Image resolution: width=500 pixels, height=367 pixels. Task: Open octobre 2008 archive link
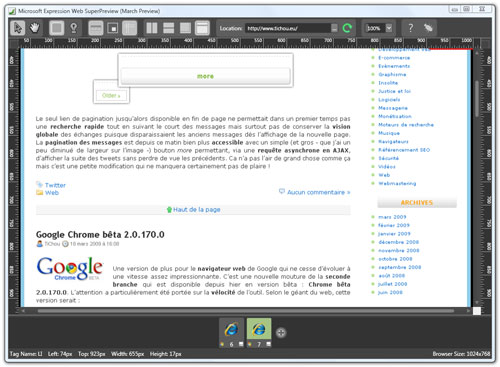[x=395, y=259]
